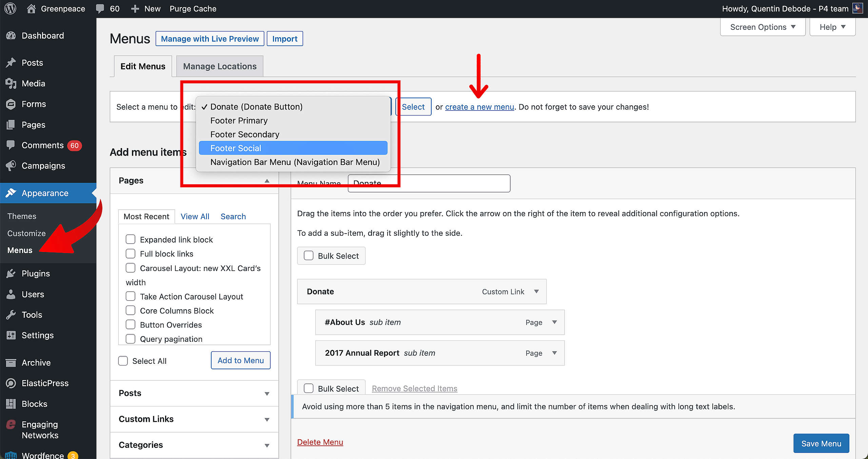Click the Media library icon
Screen dimensions: 868x459
(11, 83)
